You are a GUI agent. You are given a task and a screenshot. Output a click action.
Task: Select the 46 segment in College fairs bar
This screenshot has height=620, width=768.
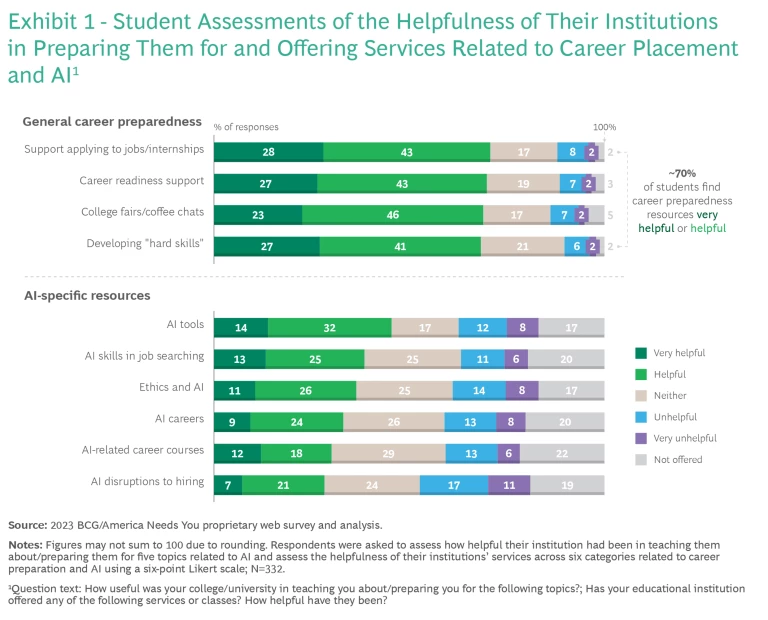(392, 214)
